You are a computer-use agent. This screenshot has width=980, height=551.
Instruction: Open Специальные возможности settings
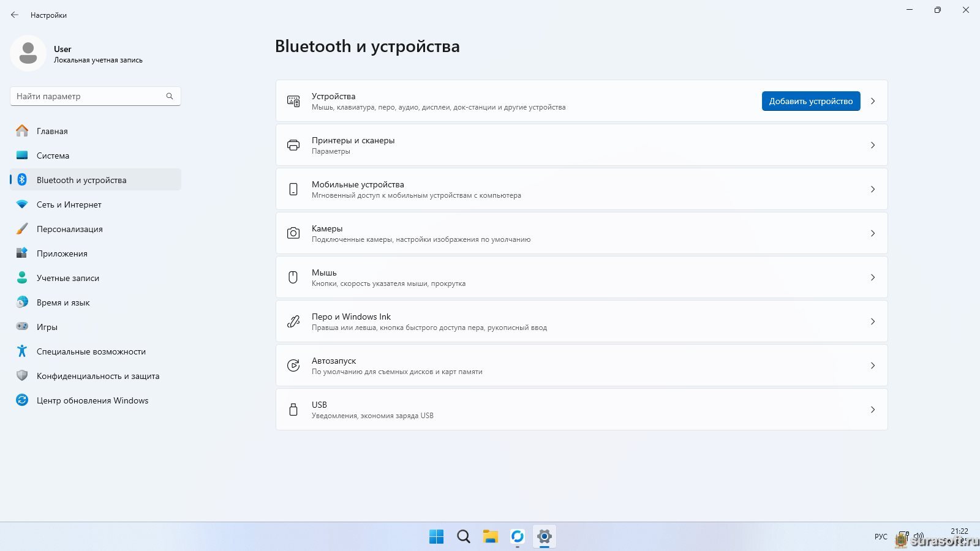coord(96,351)
